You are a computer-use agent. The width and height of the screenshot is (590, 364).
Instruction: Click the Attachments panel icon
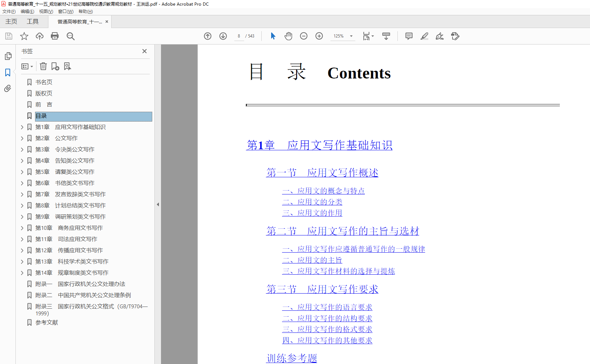8,89
